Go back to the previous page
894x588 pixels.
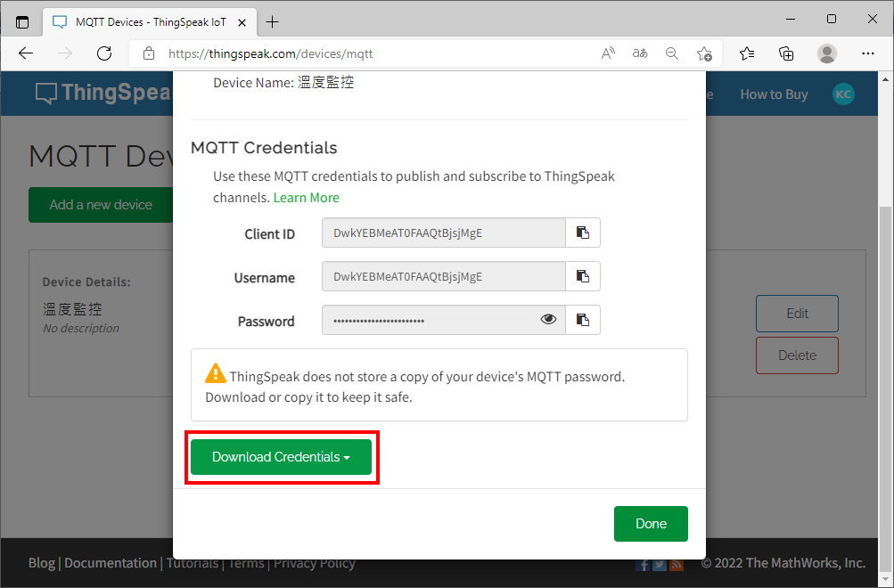tap(26, 53)
